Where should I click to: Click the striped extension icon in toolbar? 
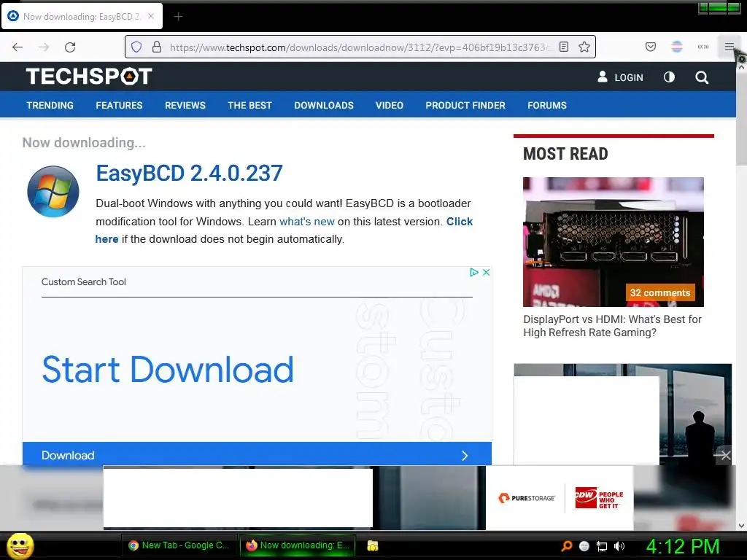click(x=676, y=47)
